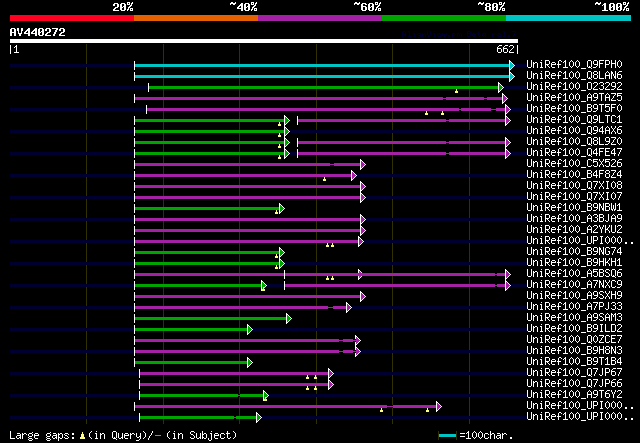Click the green arrowhead ending the A9T6Y2 alignment
640x443 pixels.
[x=266, y=396]
